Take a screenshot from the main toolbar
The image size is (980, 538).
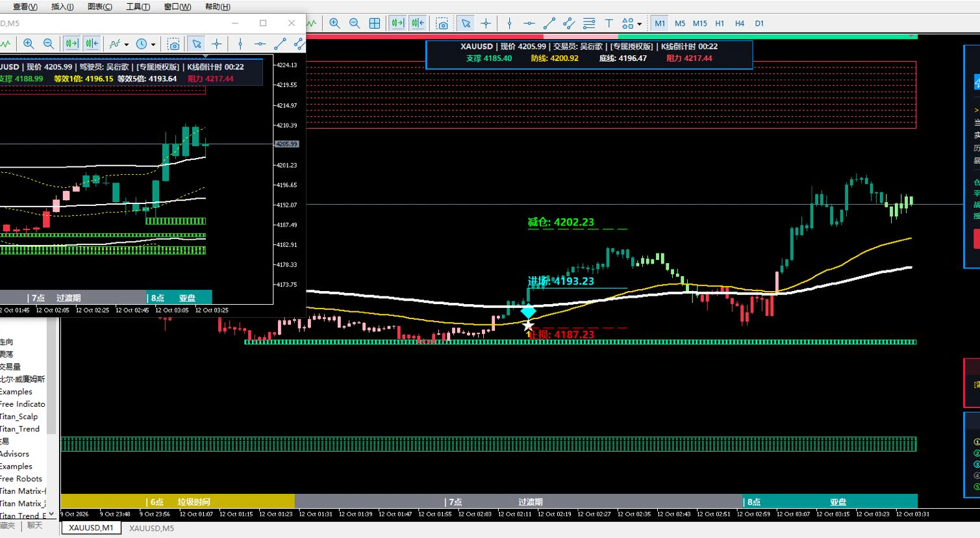coord(442,23)
